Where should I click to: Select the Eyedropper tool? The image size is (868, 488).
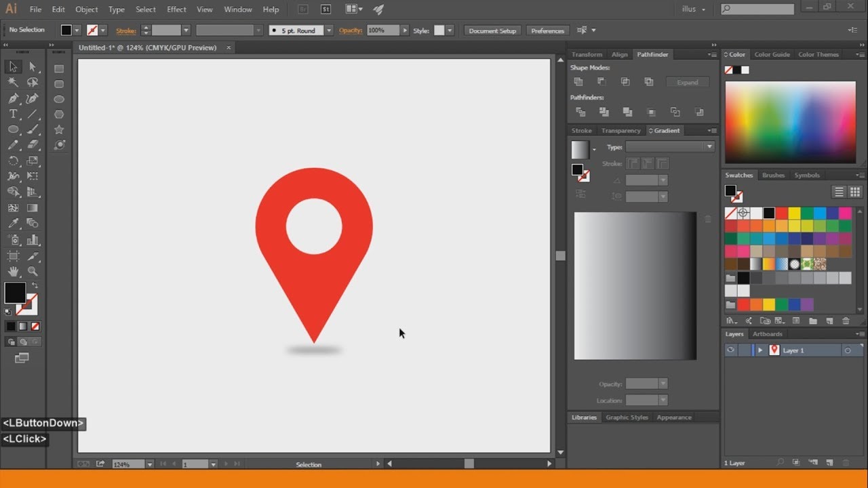click(x=13, y=223)
